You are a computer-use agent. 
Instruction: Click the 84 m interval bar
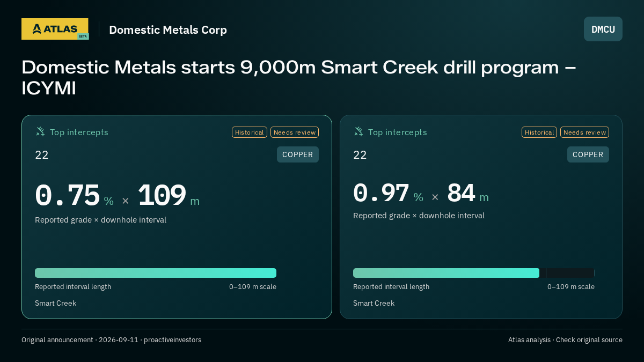point(474,273)
